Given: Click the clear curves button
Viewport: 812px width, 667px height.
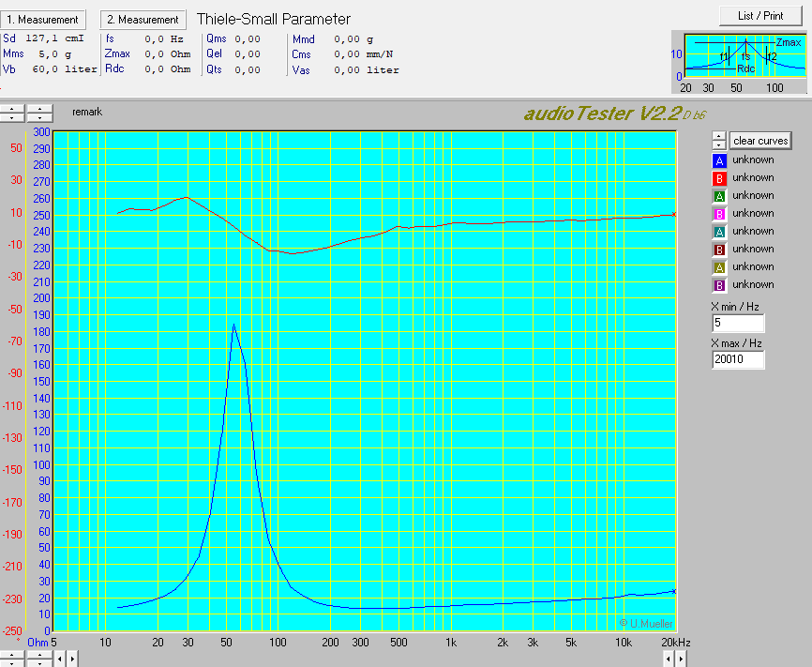Looking at the screenshot, I should point(760,141).
